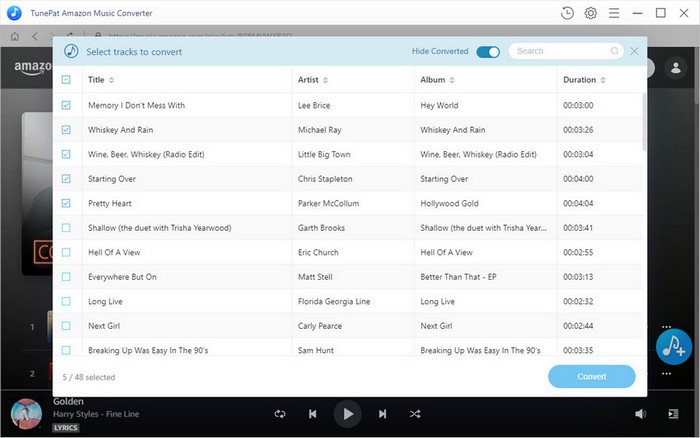Click the Convert button
This screenshot has height=438, width=700.
[x=591, y=377]
